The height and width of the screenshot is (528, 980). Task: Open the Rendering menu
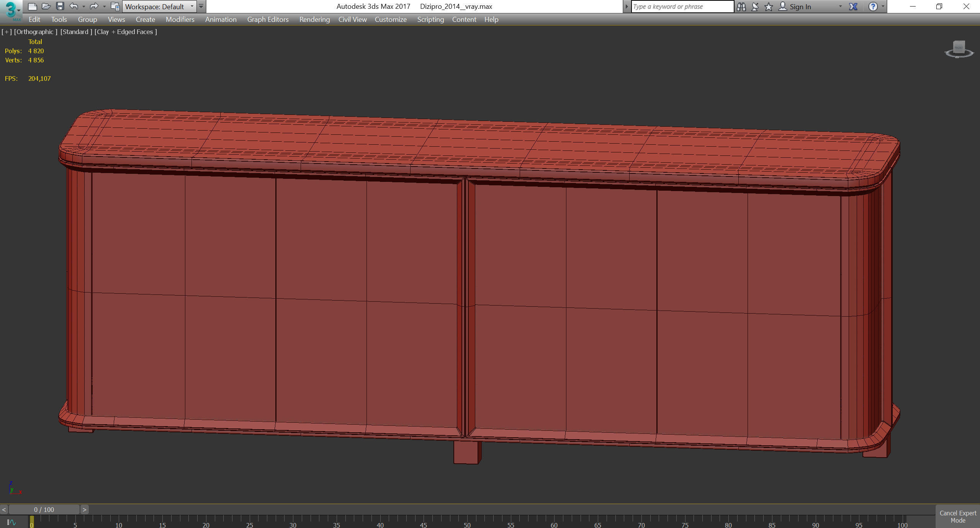(314, 20)
